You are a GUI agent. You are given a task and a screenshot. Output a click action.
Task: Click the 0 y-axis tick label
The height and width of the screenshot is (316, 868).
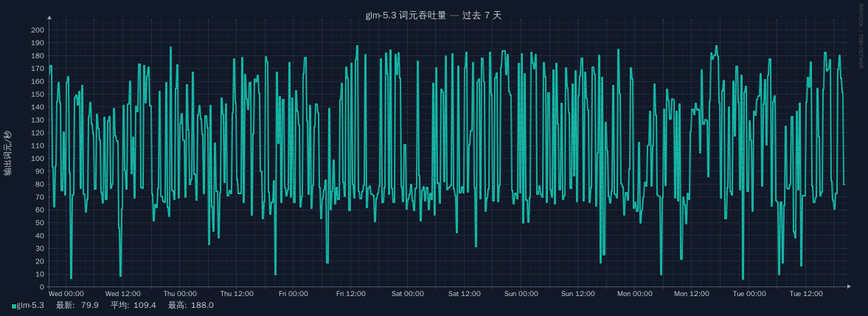pyautogui.click(x=42, y=287)
